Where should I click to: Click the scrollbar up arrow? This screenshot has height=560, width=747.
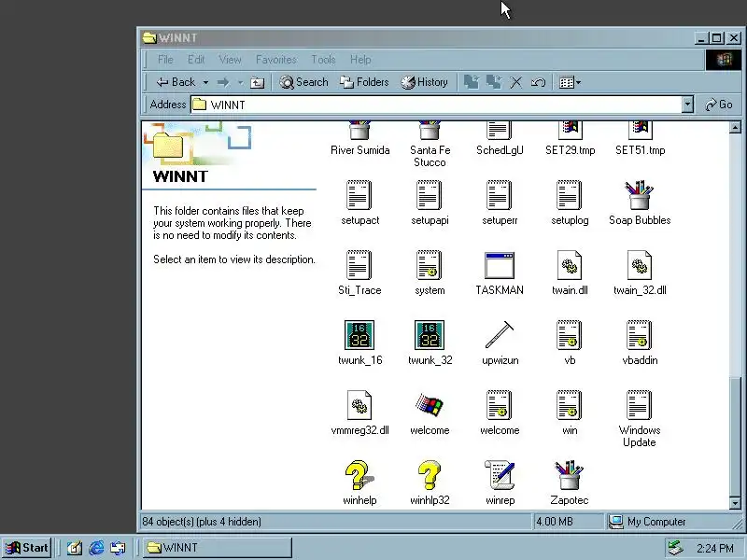coord(735,128)
